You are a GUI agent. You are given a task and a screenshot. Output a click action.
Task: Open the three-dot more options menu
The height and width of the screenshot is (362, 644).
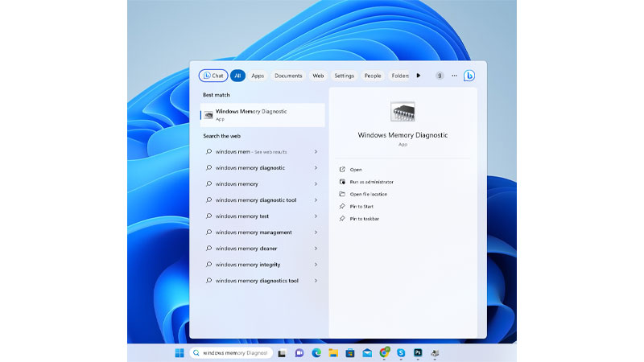[x=454, y=76]
